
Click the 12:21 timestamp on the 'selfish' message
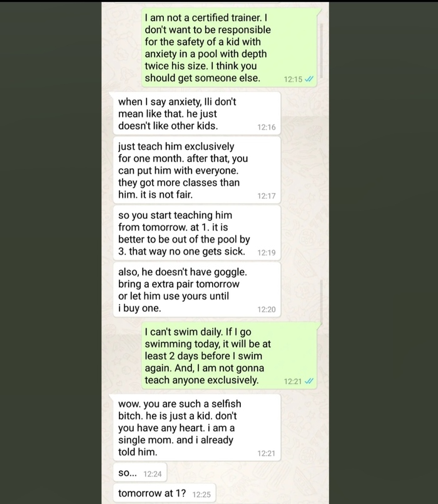pyautogui.click(x=266, y=453)
